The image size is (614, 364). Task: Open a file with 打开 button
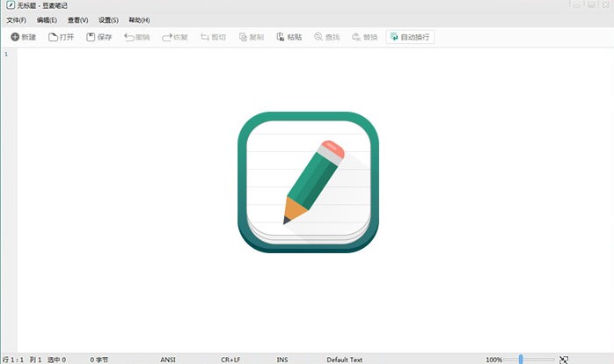click(61, 37)
